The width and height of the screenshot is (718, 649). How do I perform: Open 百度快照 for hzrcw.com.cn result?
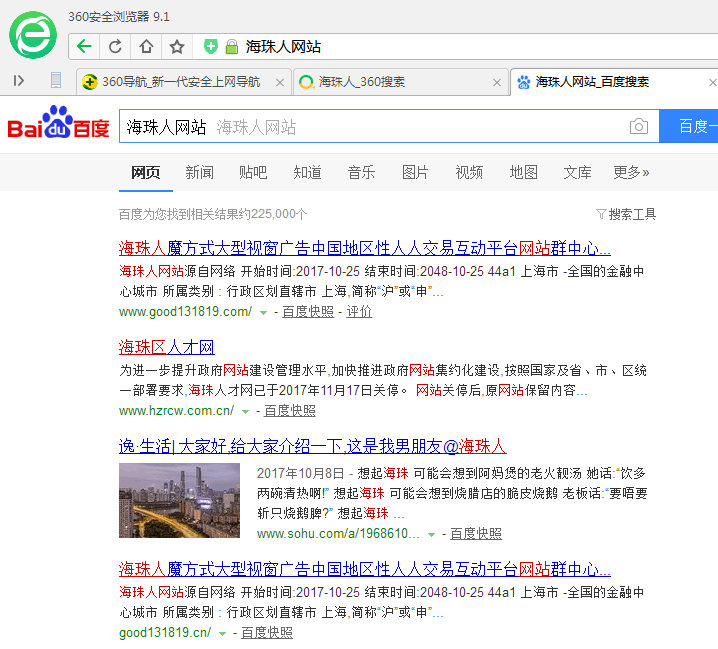(290, 411)
